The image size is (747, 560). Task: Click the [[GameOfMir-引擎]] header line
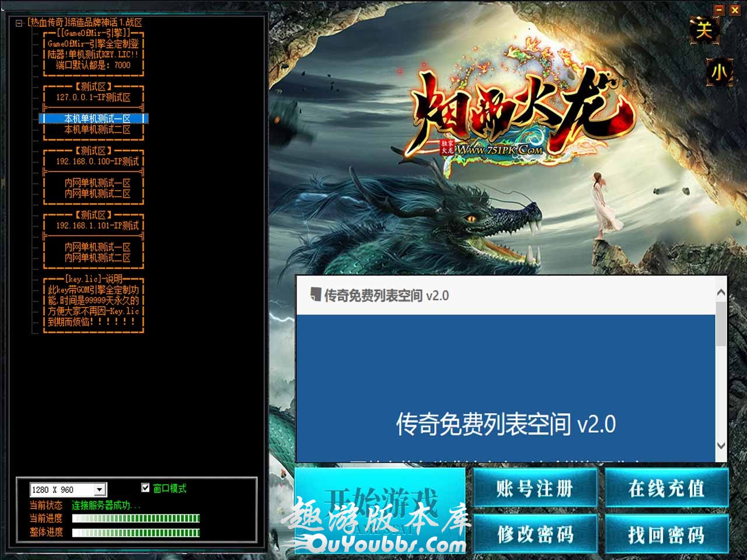point(93,33)
